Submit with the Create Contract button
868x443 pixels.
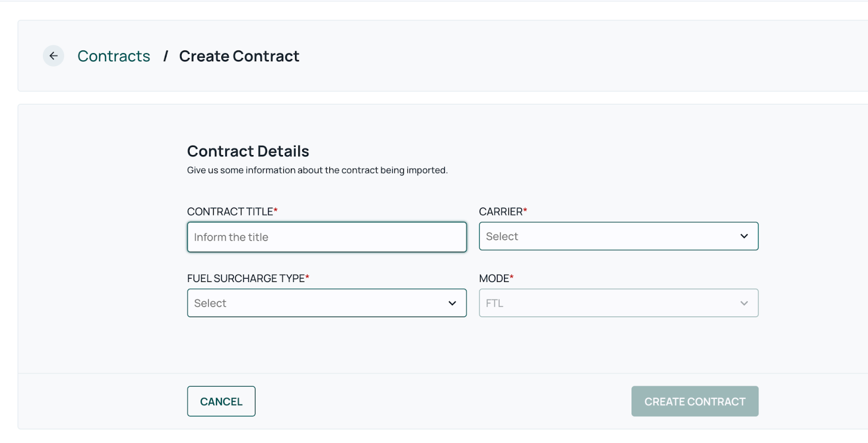coord(694,401)
